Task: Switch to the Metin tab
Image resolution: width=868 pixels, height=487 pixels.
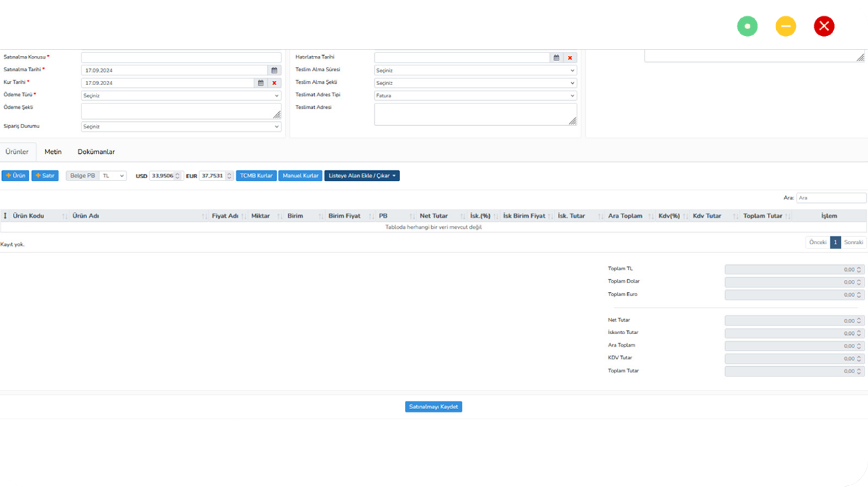Action: click(53, 152)
